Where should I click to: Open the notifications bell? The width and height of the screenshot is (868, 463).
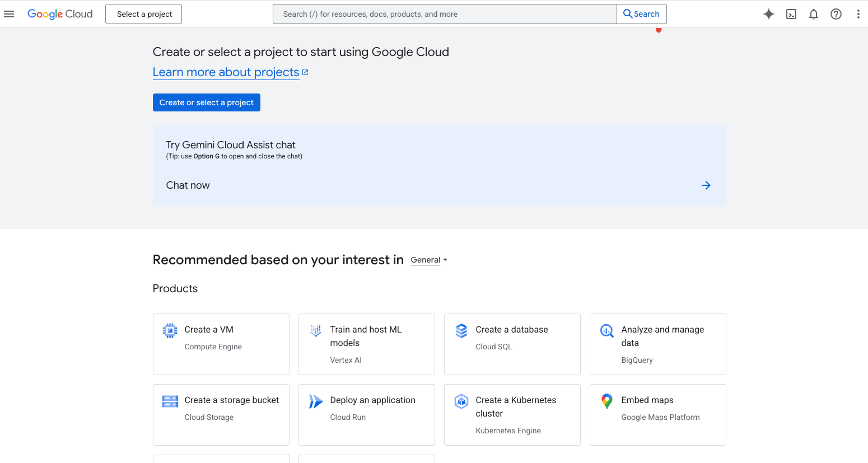814,14
